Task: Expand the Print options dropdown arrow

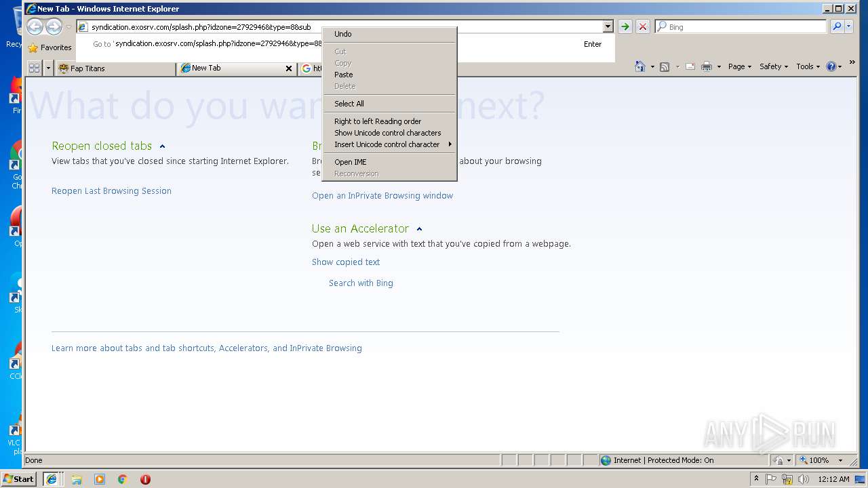Action: click(719, 66)
